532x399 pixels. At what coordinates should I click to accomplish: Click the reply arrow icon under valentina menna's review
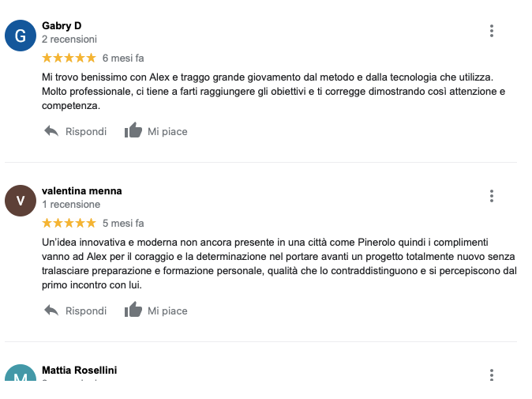point(51,311)
